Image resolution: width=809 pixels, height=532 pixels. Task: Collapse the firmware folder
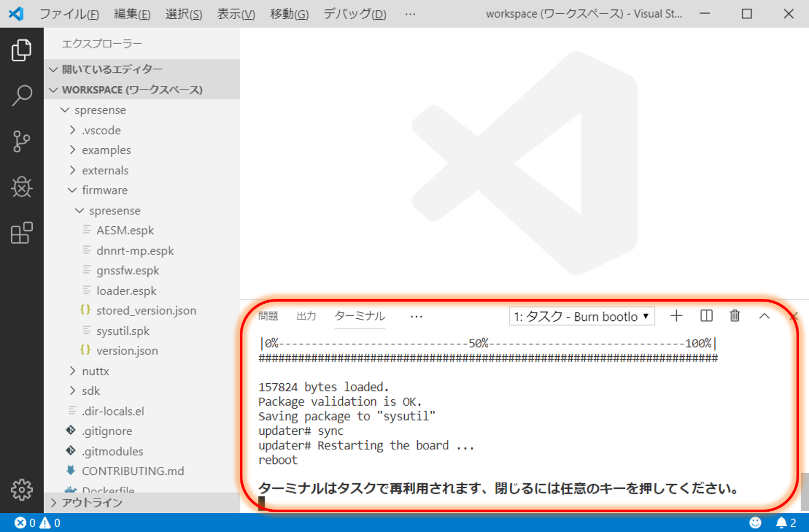click(x=72, y=190)
